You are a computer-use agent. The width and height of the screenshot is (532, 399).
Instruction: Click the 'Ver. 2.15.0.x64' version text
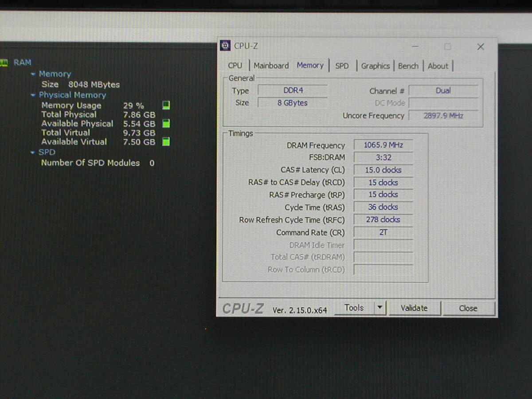[x=300, y=310]
